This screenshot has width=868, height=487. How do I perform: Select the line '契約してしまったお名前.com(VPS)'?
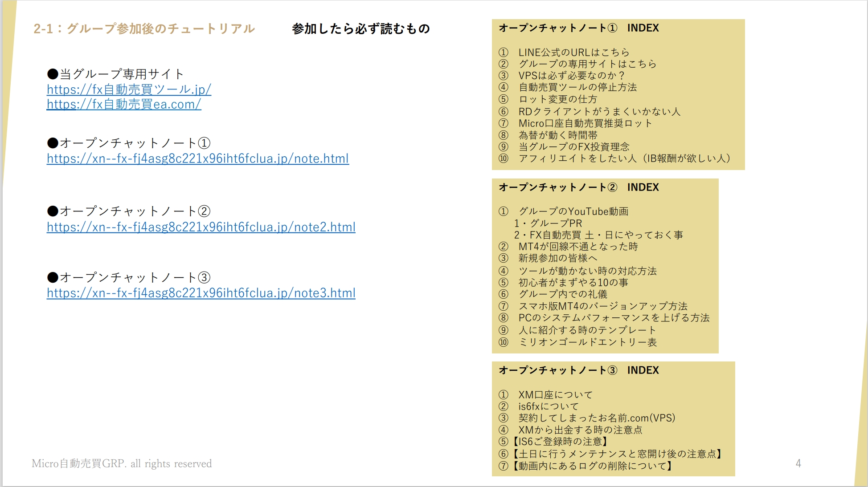tap(597, 418)
